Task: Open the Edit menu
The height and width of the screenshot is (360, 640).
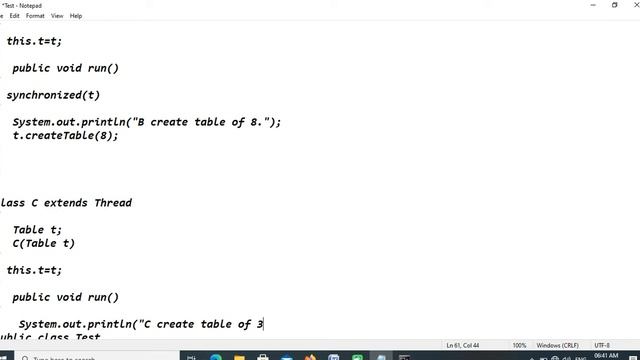Action: tap(14, 16)
